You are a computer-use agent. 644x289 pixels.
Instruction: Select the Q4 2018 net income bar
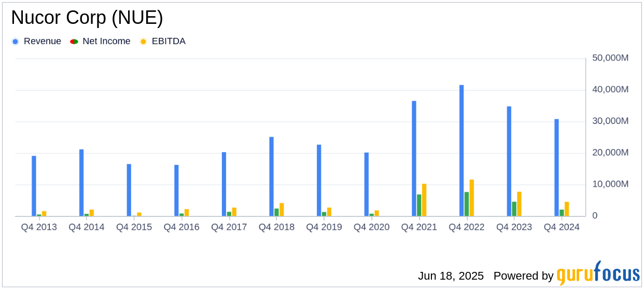pyautogui.click(x=276, y=212)
